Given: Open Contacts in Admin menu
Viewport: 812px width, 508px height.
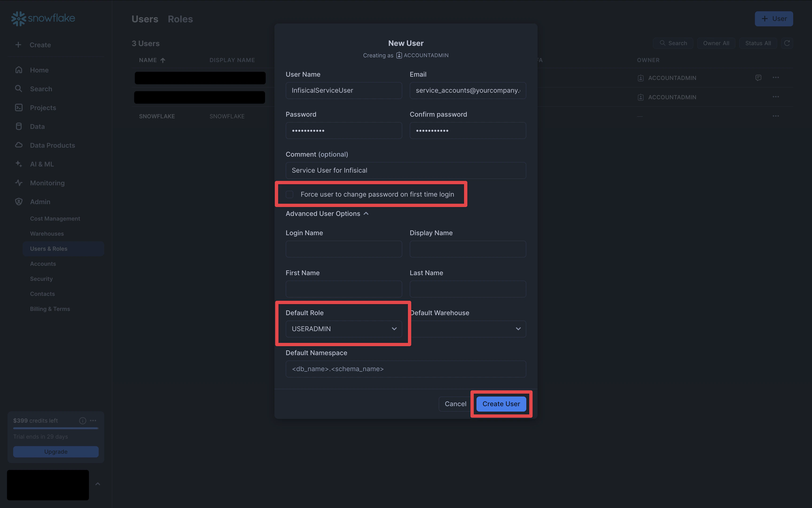Looking at the screenshot, I should pos(42,294).
